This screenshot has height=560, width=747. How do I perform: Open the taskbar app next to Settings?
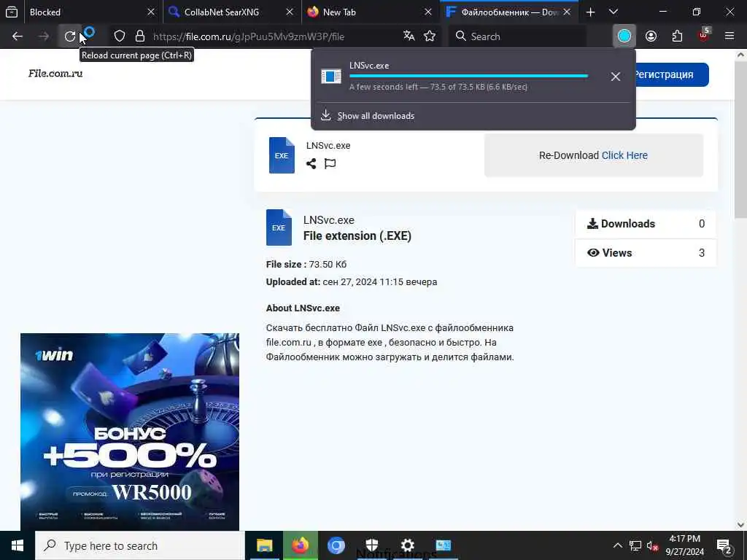[443, 545]
